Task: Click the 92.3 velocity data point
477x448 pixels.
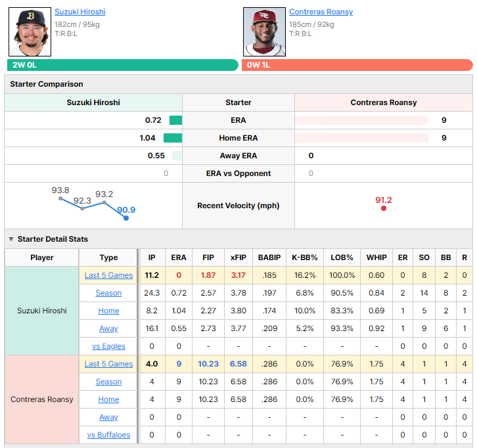Action: 82,208
